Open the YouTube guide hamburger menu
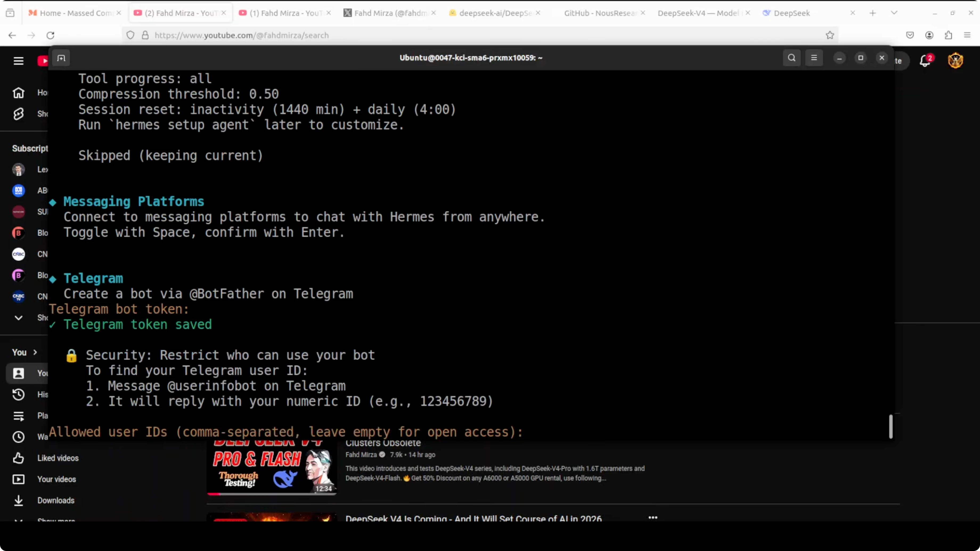980x551 pixels. point(18,61)
